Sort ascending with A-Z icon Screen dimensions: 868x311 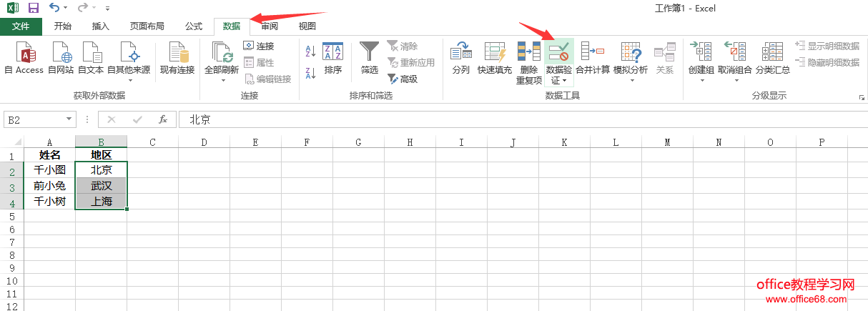pyautogui.click(x=311, y=51)
